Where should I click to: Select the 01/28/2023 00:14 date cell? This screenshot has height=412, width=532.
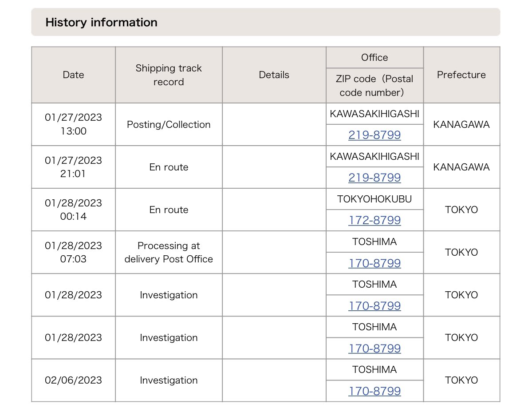click(73, 210)
